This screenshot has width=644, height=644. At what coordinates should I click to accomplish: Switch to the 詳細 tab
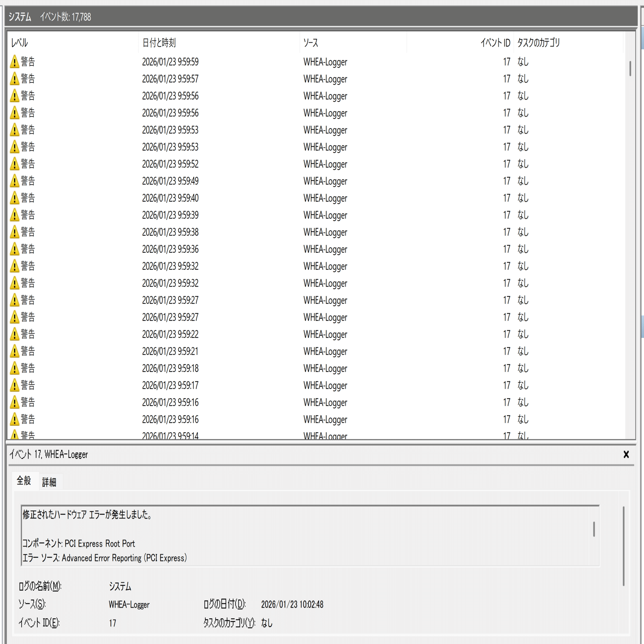(x=50, y=482)
